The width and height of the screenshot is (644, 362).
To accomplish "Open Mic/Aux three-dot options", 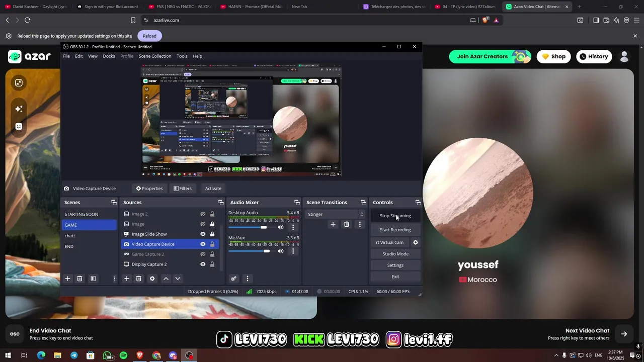I will pyautogui.click(x=293, y=251).
